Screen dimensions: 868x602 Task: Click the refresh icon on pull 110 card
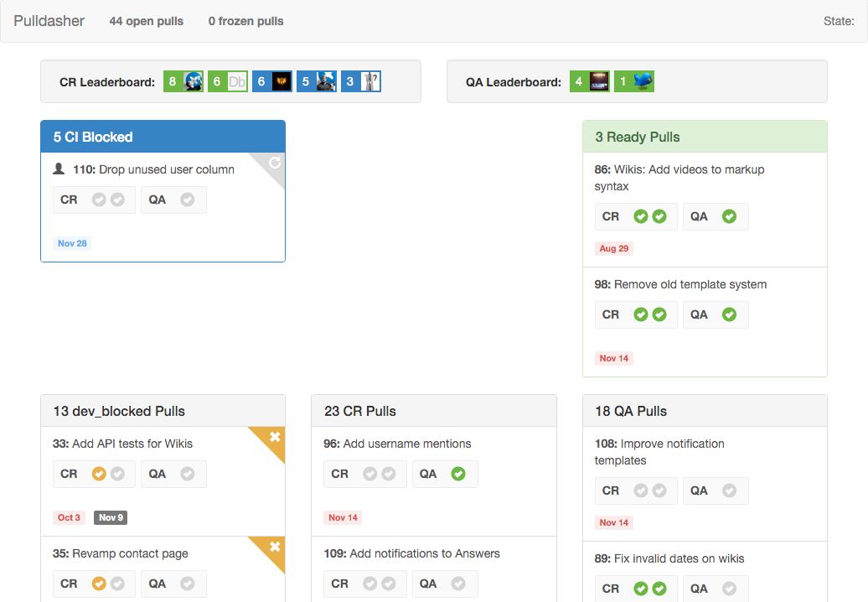click(275, 163)
